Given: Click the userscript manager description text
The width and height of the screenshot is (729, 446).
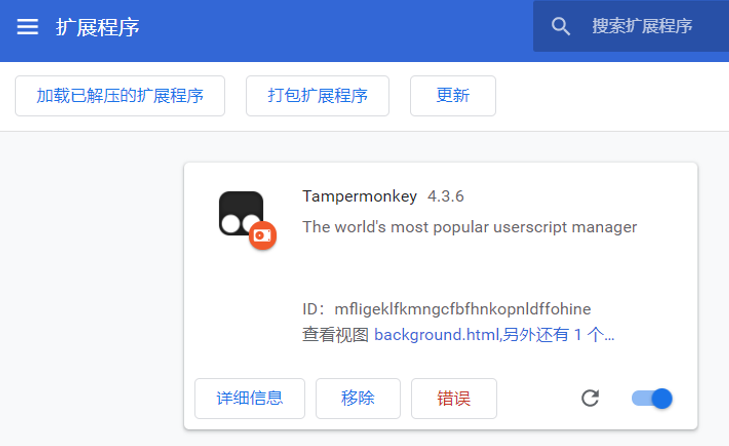Looking at the screenshot, I should point(470,227).
